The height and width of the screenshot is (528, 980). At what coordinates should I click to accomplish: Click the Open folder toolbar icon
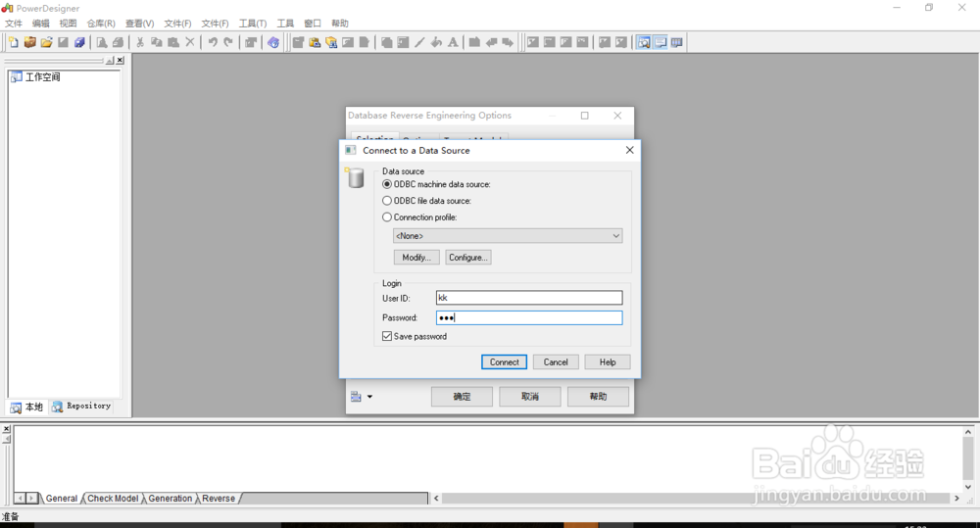pyautogui.click(x=46, y=42)
